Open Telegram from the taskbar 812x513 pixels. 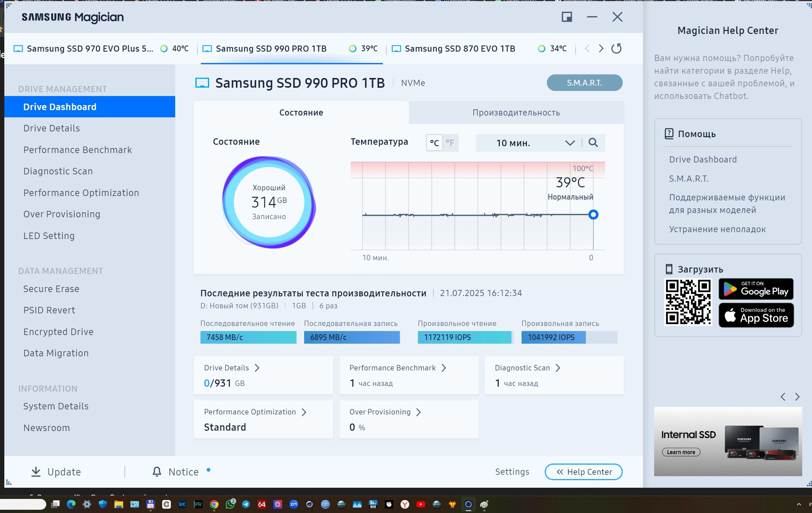[x=246, y=504]
